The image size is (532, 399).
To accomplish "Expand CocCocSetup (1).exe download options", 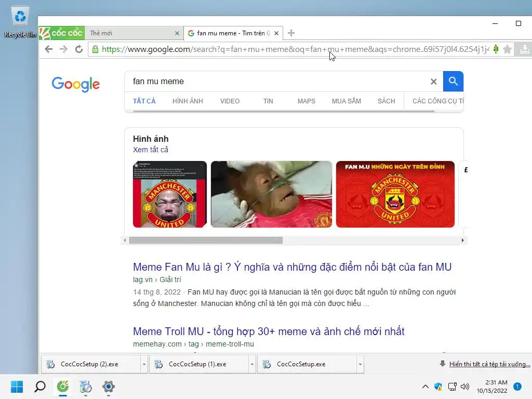I will click(x=252, y=364).
